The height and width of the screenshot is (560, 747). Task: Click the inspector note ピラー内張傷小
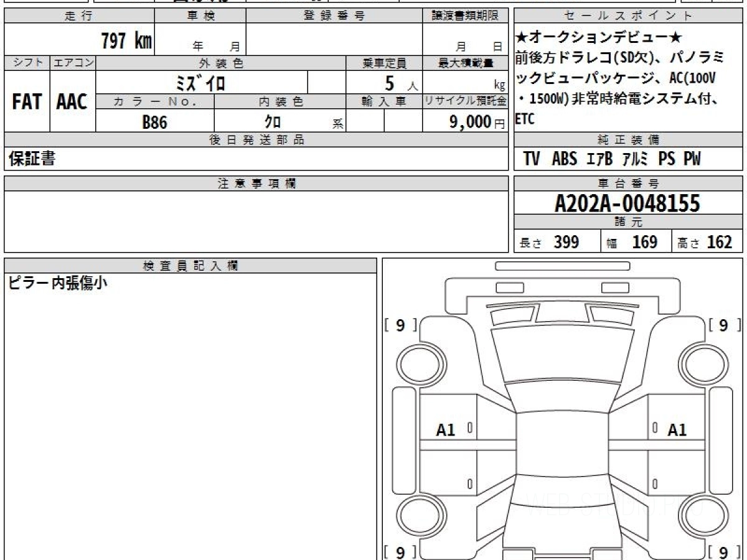click(58, 284)
